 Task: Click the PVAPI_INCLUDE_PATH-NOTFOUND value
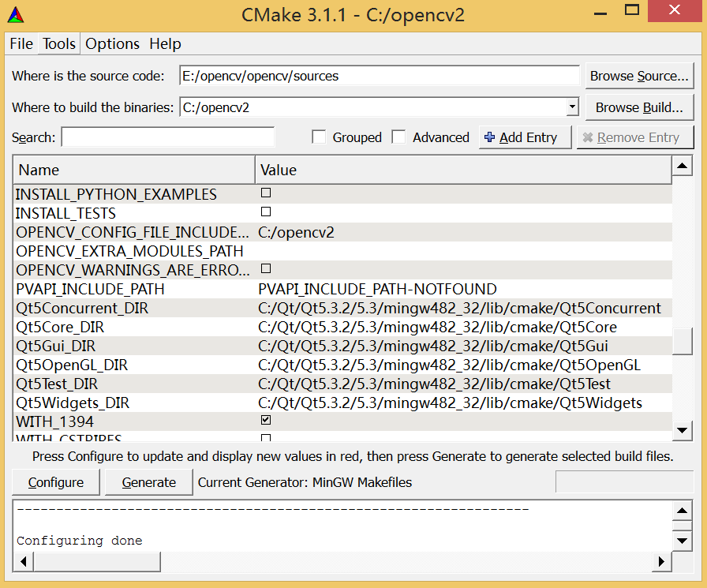pyautogui.click(x=377, y=289)
